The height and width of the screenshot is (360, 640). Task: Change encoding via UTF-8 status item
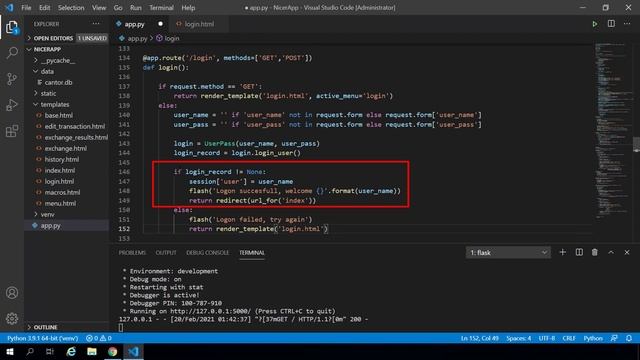pyautogui.click(x=547, y=338)
